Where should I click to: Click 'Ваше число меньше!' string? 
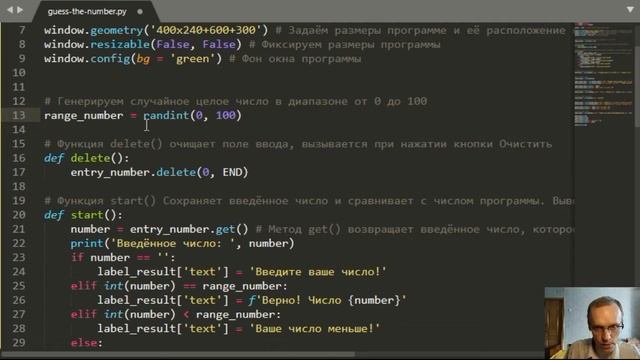314,329
